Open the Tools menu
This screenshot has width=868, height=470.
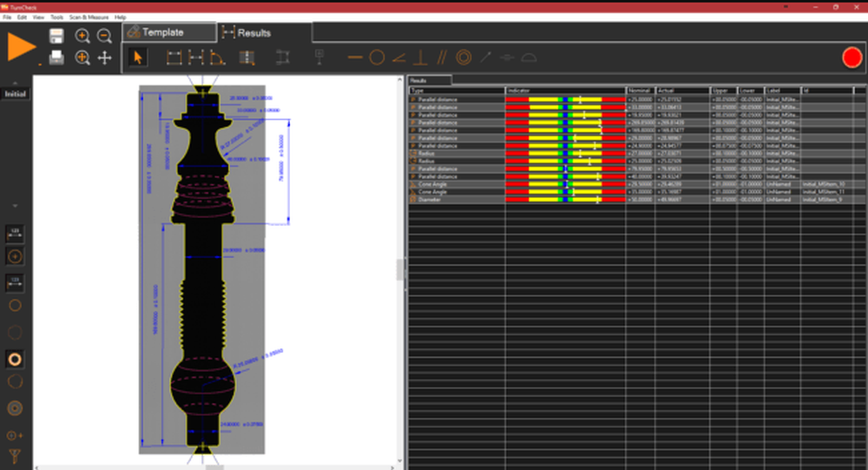point(57,17)
